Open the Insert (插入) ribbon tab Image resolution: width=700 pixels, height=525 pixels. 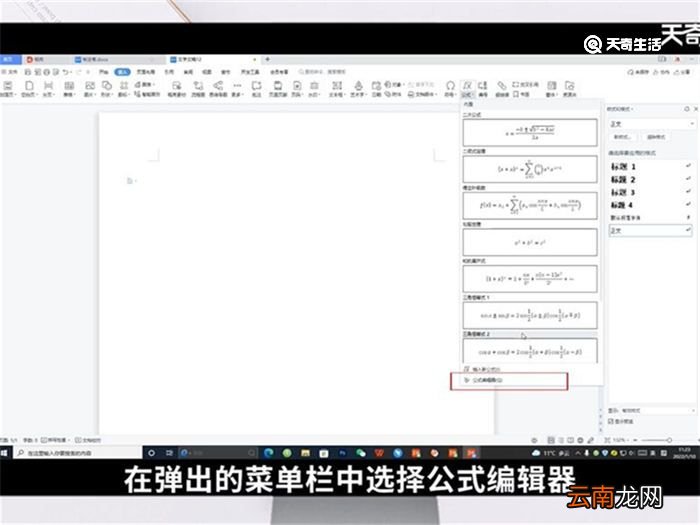122,72
